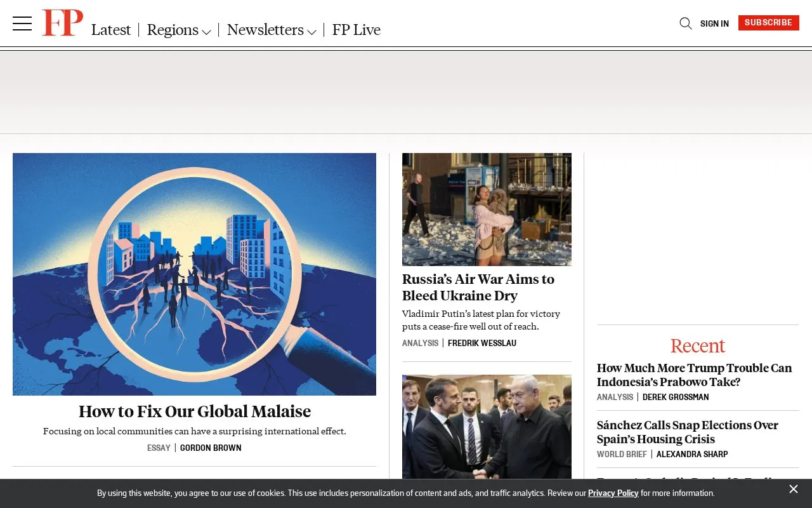Open the Privacy Policy link
The image size is (812, 508).
613,493
